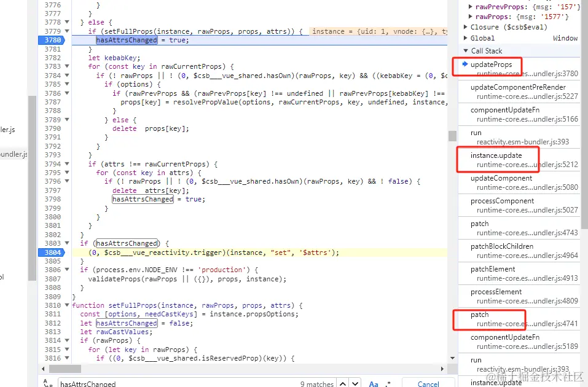Select run frame at reactivity line 393
This screenshot has width=588, height=387.
(519, 137)
